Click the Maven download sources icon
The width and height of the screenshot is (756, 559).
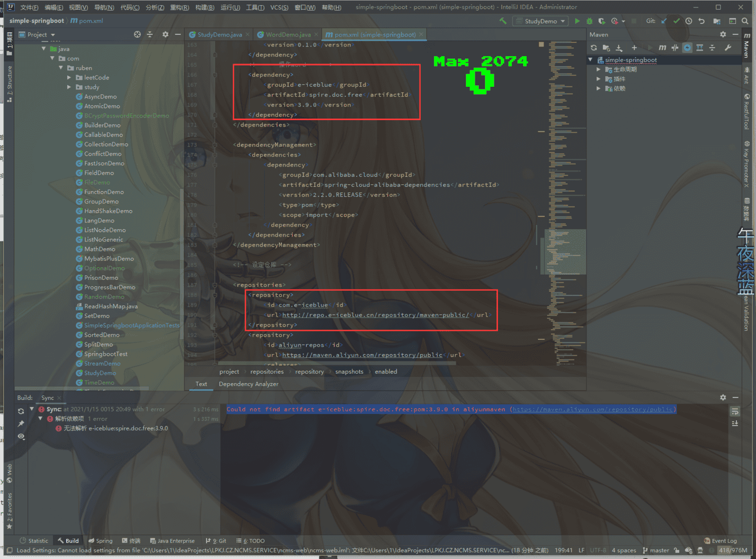[x=619, y=48]
